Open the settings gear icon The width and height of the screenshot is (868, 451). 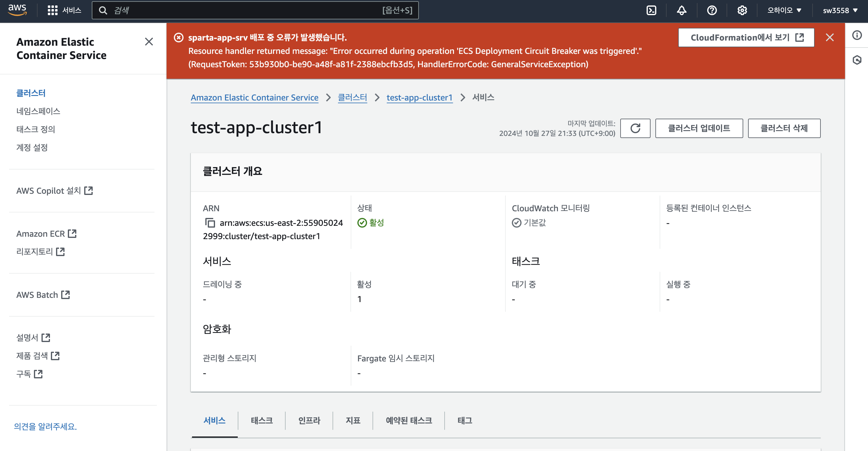pyautogui.click(x=742, y=10)
